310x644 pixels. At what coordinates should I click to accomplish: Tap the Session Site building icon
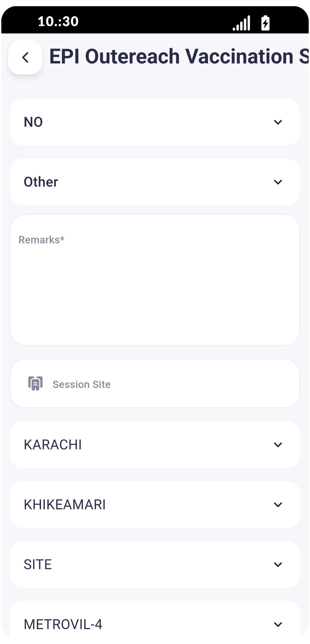(x=35, y=383)
